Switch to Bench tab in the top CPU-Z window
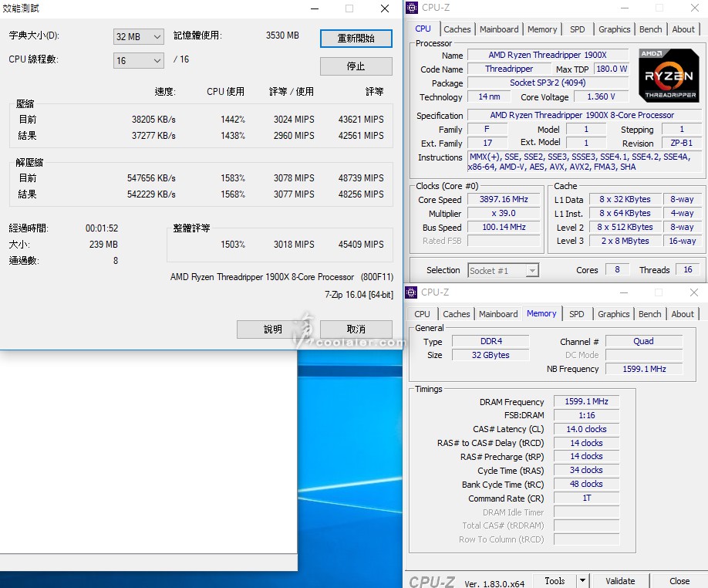Screen dimensions: 708x588 650,29
